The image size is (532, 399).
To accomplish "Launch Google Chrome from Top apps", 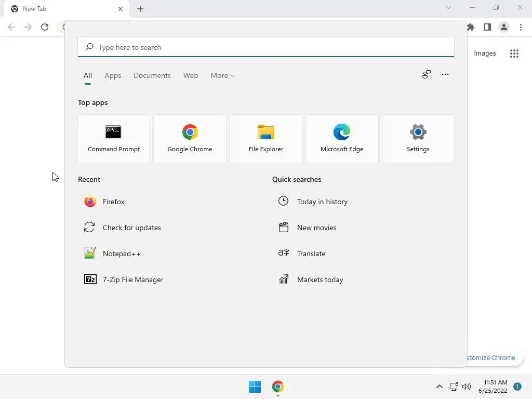I will pos(190,139).
